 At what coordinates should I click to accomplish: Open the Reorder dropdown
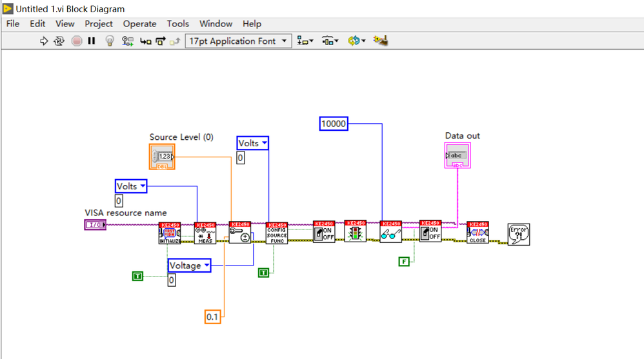356,41
